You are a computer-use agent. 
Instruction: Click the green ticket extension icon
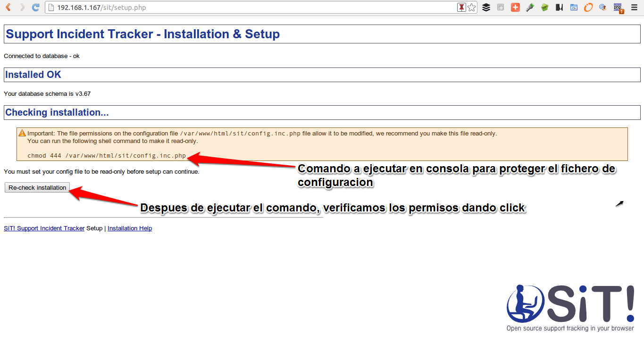[x=544, y=7]
